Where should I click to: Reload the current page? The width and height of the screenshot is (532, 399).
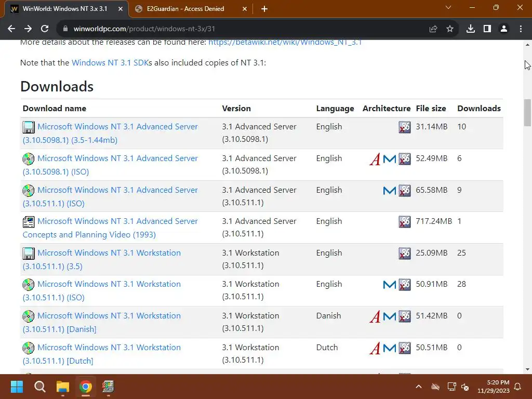(45, 29)
